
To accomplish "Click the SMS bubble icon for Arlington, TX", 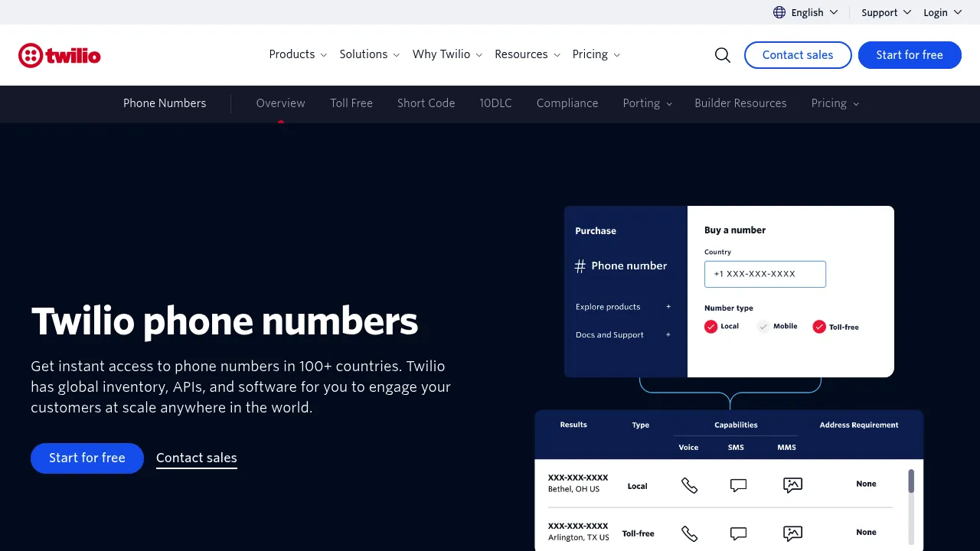I will point(738,533).
